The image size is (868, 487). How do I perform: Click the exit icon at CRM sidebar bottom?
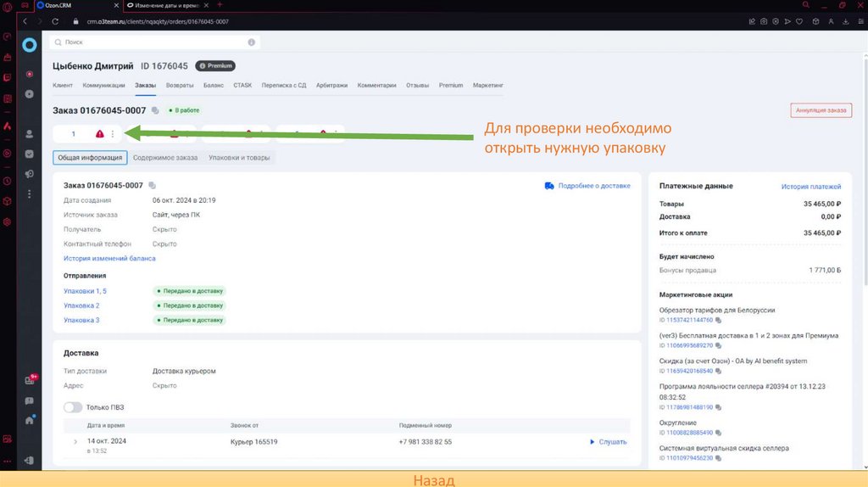pos(30,461)
